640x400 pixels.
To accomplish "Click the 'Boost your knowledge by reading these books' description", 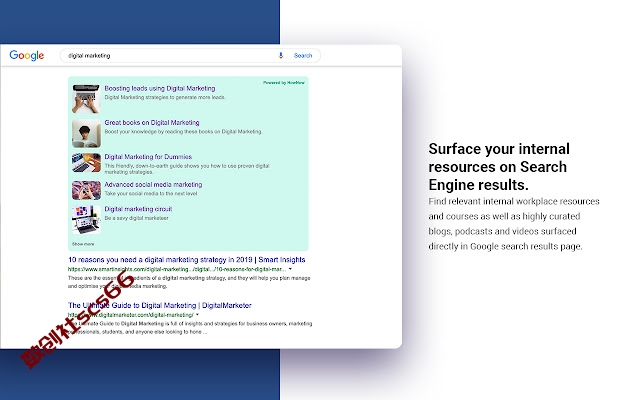I will tap(183, 132).
